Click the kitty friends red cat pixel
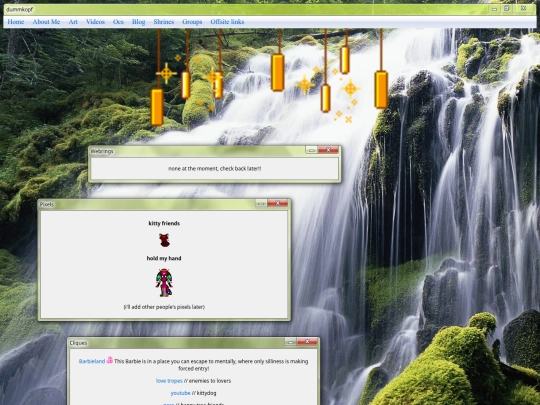 (x=164, y=240)
